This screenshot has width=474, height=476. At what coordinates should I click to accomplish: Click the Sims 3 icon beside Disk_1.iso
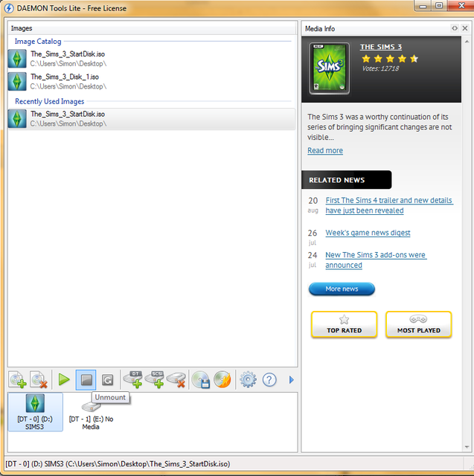click(x=17, y=81)
